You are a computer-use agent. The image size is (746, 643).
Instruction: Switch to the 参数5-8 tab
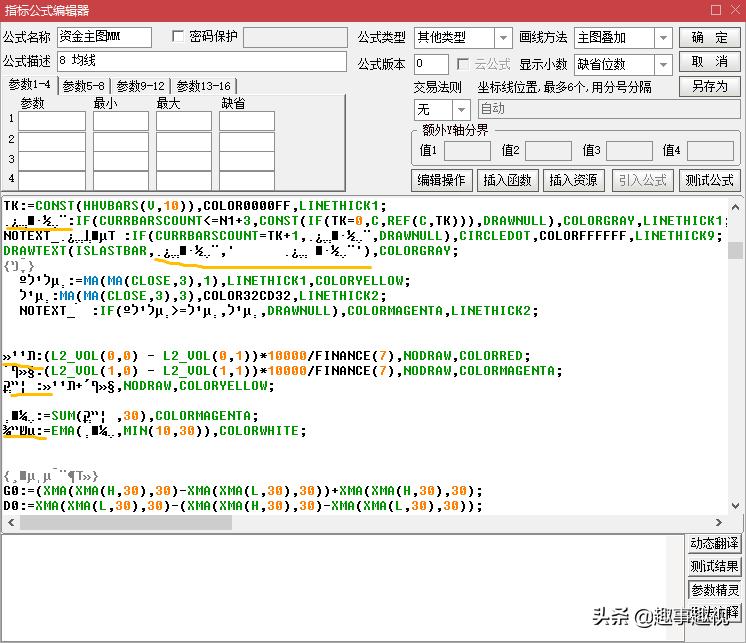(83, 86)
